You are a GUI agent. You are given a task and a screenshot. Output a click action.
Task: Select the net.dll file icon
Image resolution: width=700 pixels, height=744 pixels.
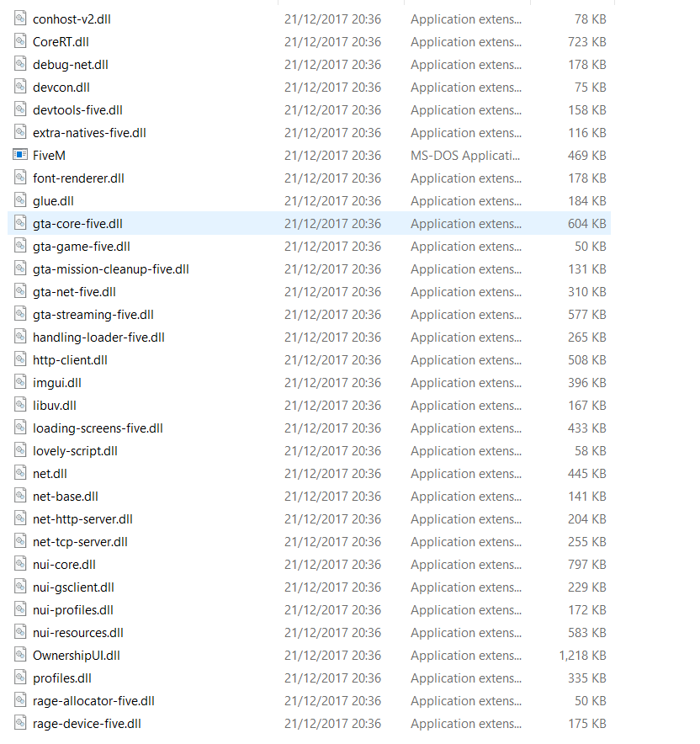[20, 474]
